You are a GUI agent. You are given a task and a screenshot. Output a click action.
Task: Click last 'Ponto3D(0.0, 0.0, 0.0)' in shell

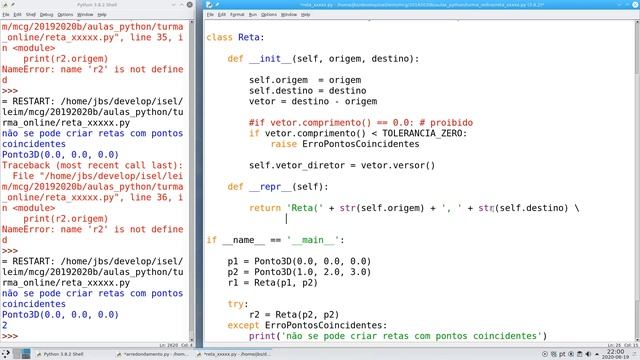(x=60, y=315)
